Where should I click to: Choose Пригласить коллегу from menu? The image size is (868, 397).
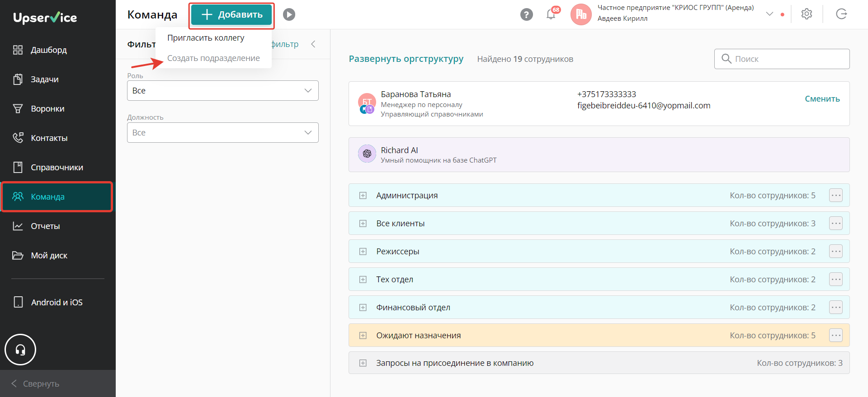point(206,38)
